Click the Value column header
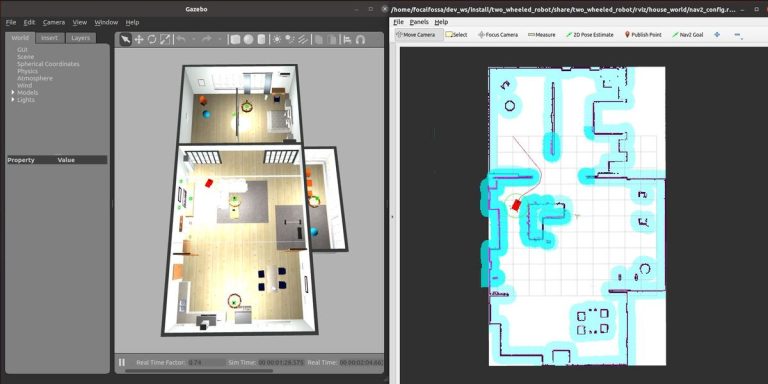This screenshot has height=384, width=768. (66, 160)
